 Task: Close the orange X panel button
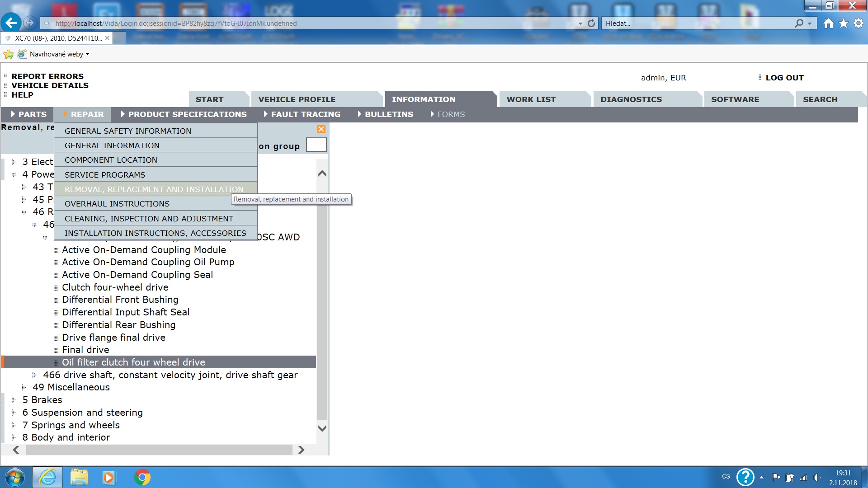point(321,129)
